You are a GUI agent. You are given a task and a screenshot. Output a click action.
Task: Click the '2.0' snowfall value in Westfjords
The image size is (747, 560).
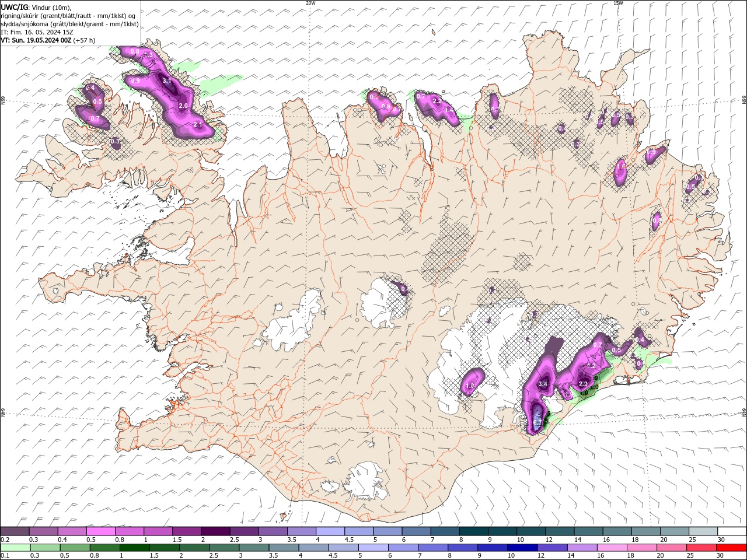tap(183, 106)
